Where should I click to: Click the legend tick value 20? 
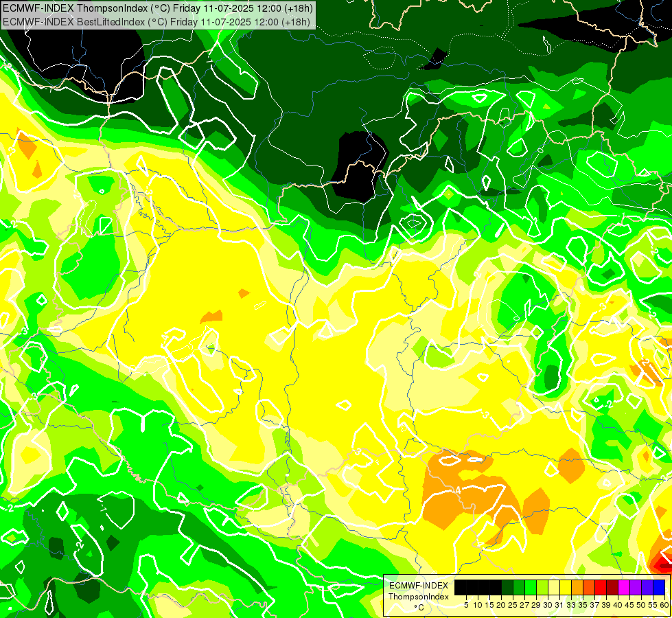pyautogui.click(x=502, y=605)
